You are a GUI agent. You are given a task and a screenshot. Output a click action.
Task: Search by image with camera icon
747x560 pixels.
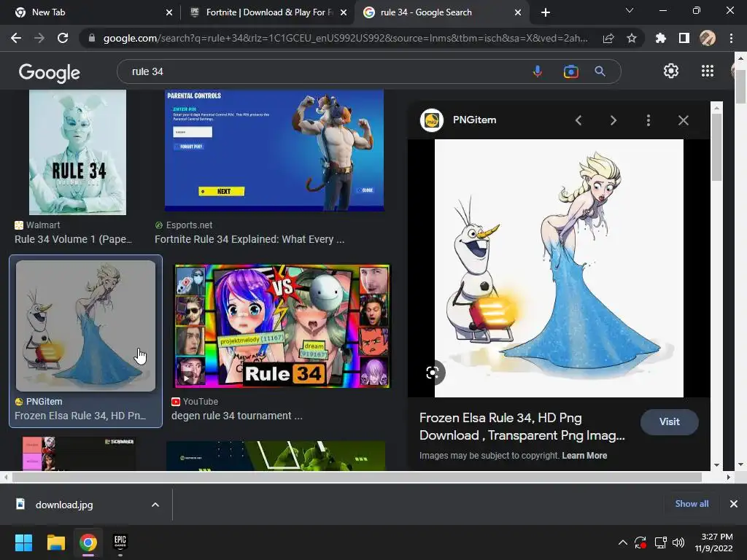click(x=570, y=71)
